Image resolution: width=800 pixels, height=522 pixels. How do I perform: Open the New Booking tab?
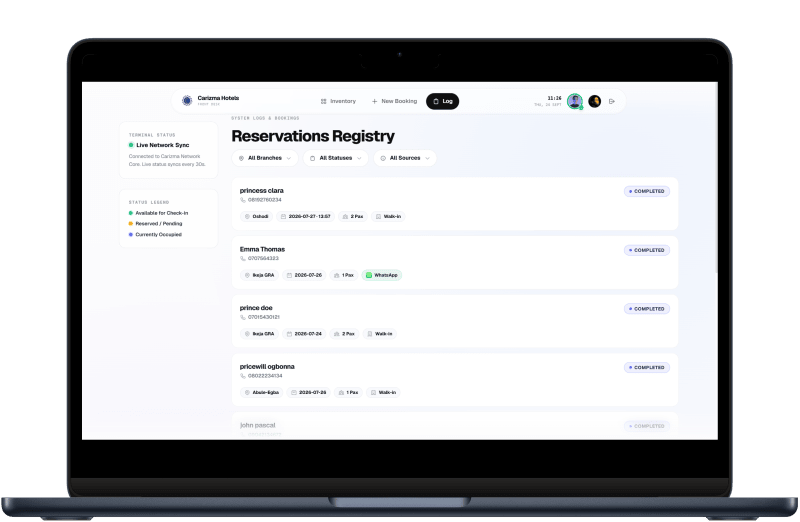tap(394, 101)
